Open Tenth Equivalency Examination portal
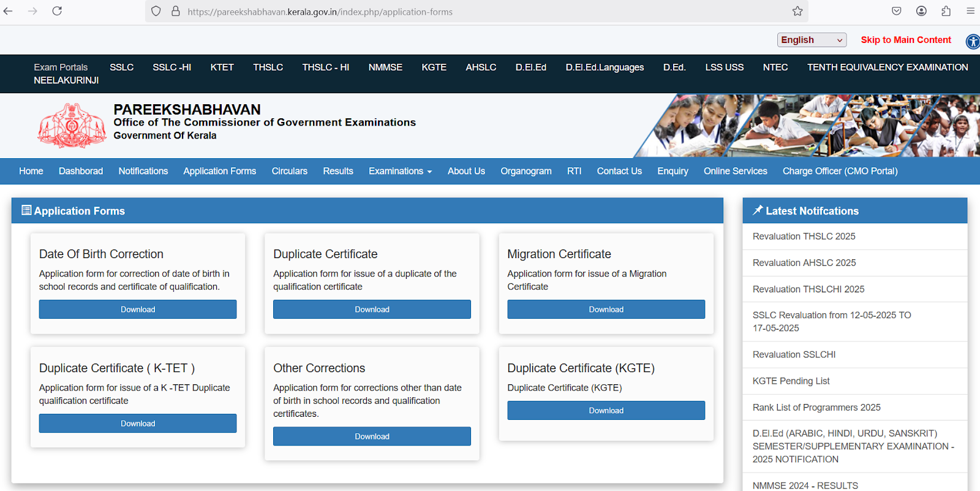 pos(888,67)
